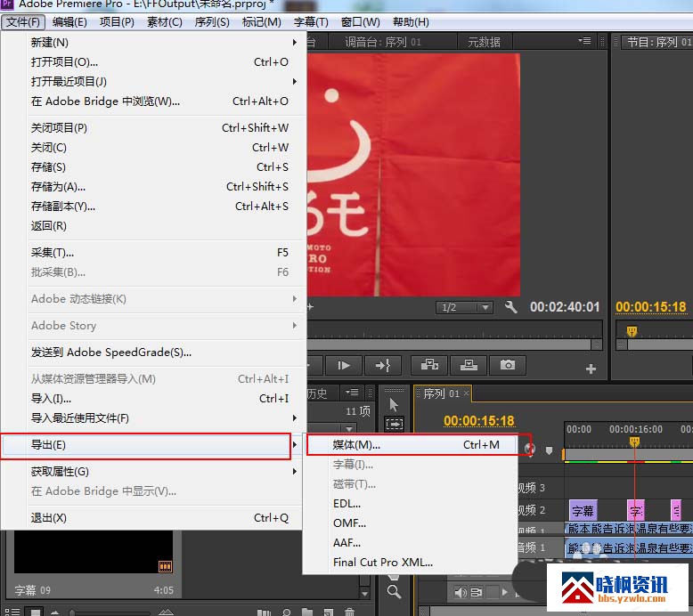Viewport: 693px width, 616px height.
Task: Open the audio mixer panel menu icon
Action: [x=584, y=41]
